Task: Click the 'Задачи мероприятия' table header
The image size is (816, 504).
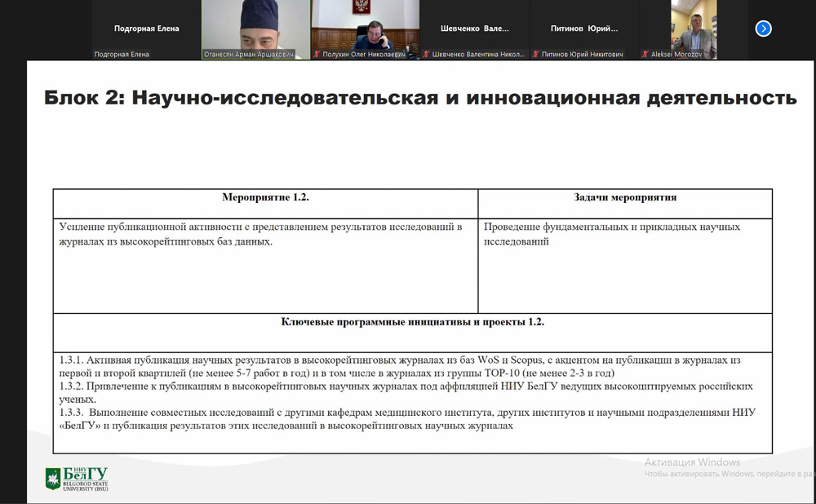Action: click(x=625, y=197)
